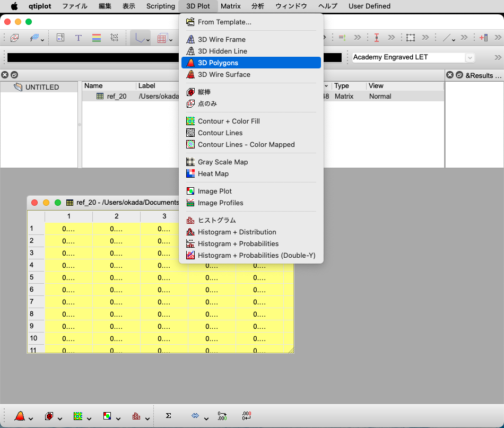Select Gray Scale Map menu item

(251, 162)
